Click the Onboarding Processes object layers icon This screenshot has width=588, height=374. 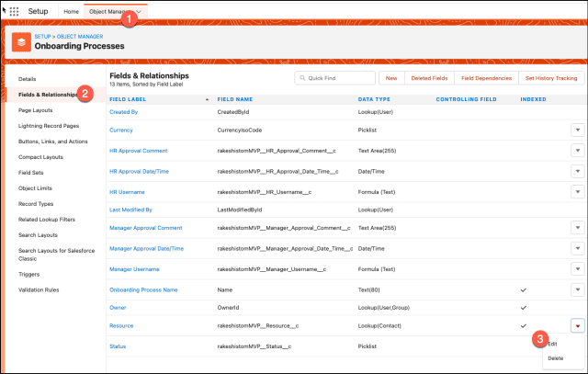(x=18, y=41)
